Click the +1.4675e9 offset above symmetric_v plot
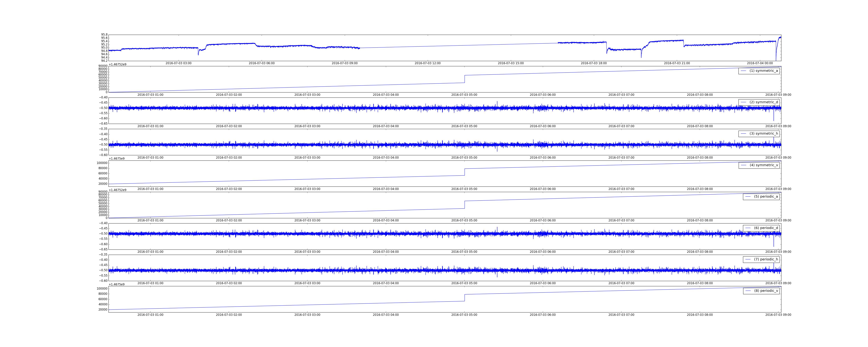 point(117,159)
